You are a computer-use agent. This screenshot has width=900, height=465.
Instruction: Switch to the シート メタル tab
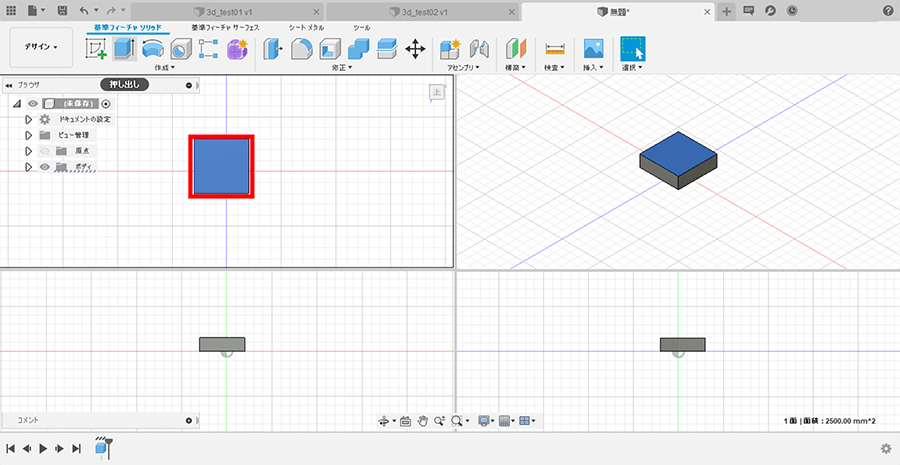[x=306, y=28]
